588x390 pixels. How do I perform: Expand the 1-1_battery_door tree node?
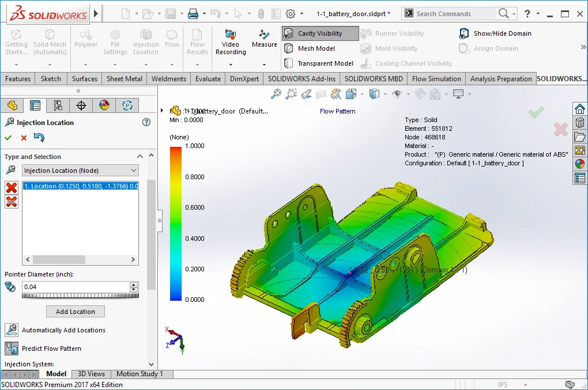coord(163,111)
